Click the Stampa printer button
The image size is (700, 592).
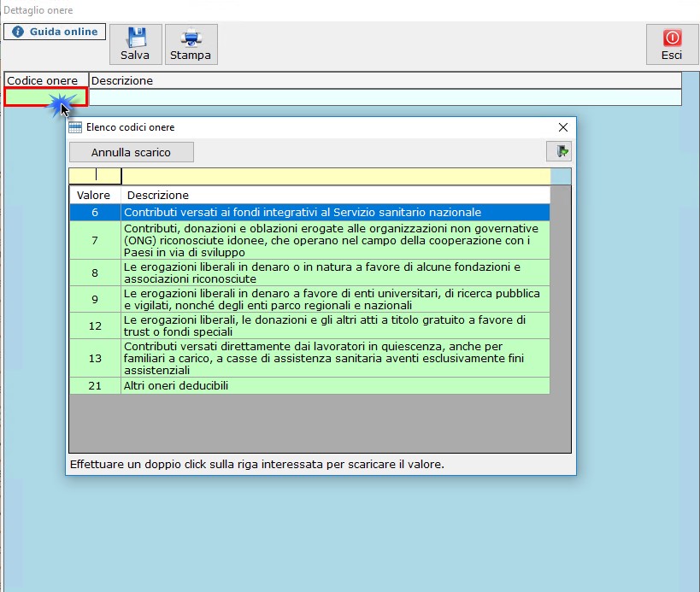pyautogui.click(x=191, y=44)
